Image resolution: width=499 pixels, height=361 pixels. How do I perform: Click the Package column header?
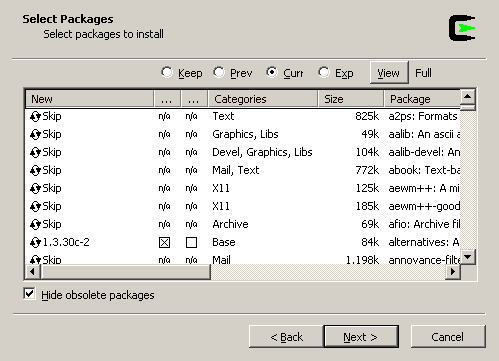[x=422, y=99]
